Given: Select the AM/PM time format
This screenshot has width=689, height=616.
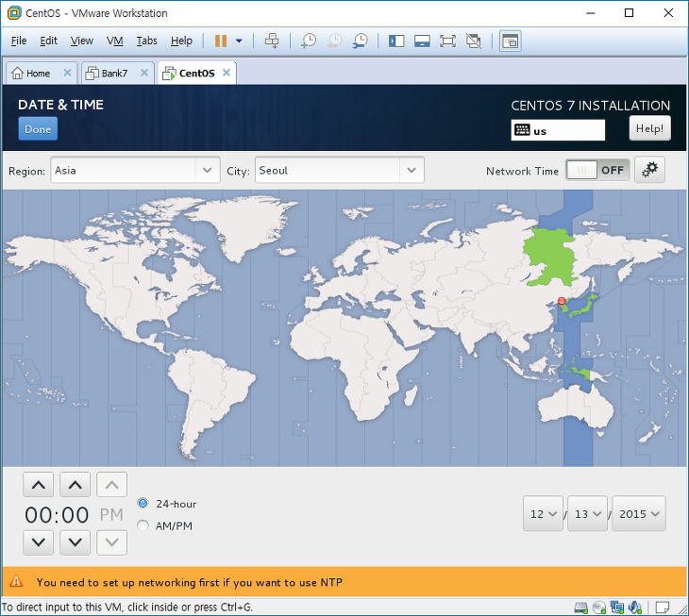Looking at the screenshot, I should click(x=143, y=525).
